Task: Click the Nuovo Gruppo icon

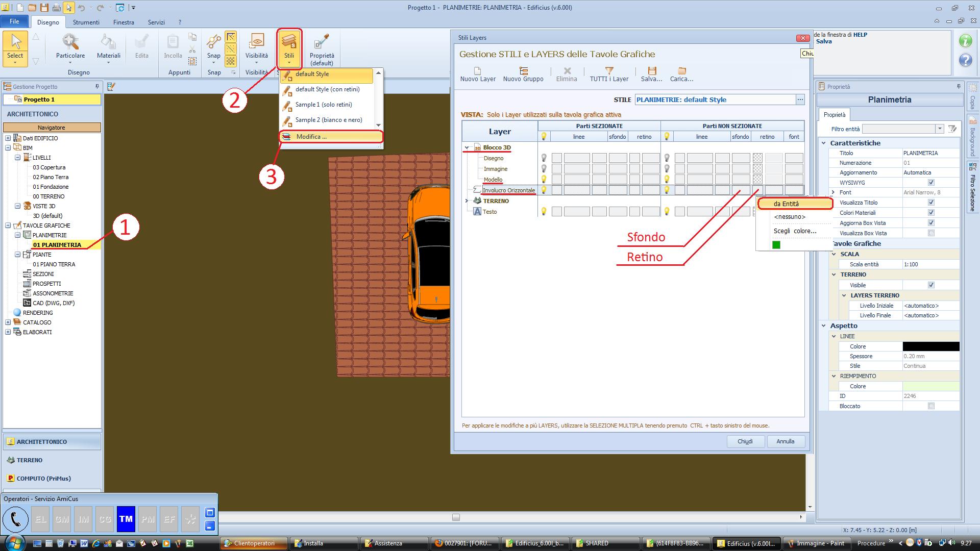Action: tap(523, 71)
